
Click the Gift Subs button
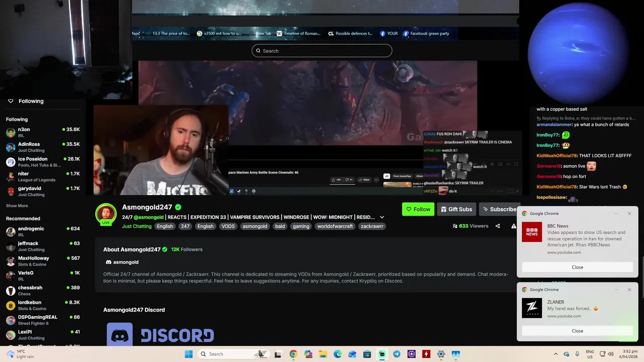[x=456, y=209]
